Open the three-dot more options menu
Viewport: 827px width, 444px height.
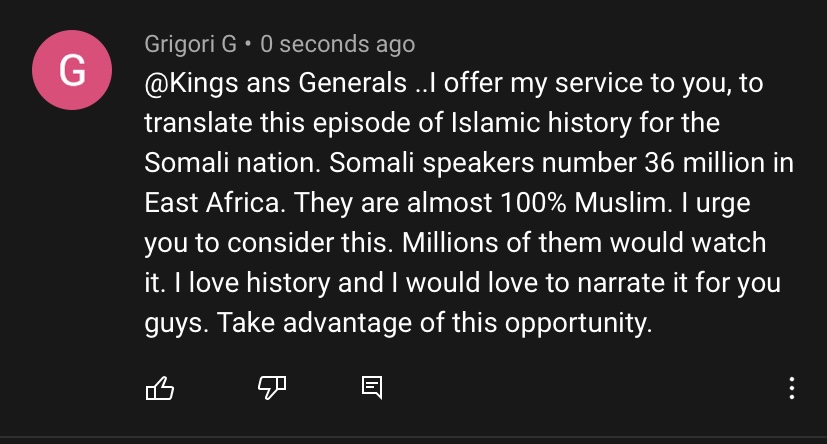coord(792,388)
